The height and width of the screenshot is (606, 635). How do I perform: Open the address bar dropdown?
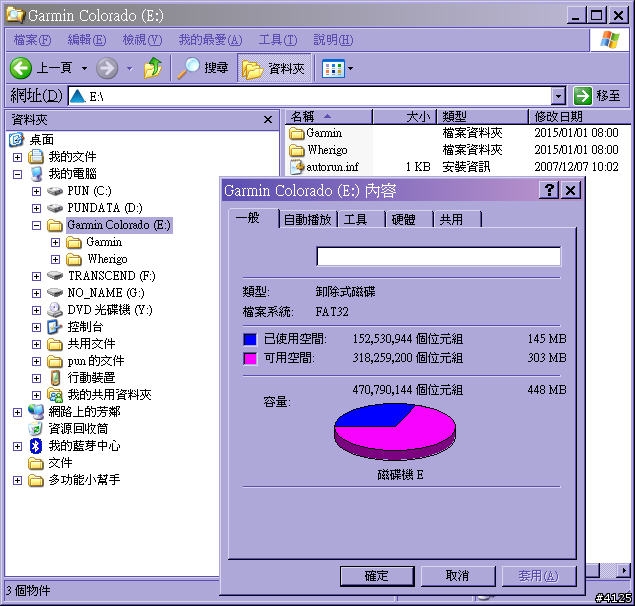pos(558,96)
